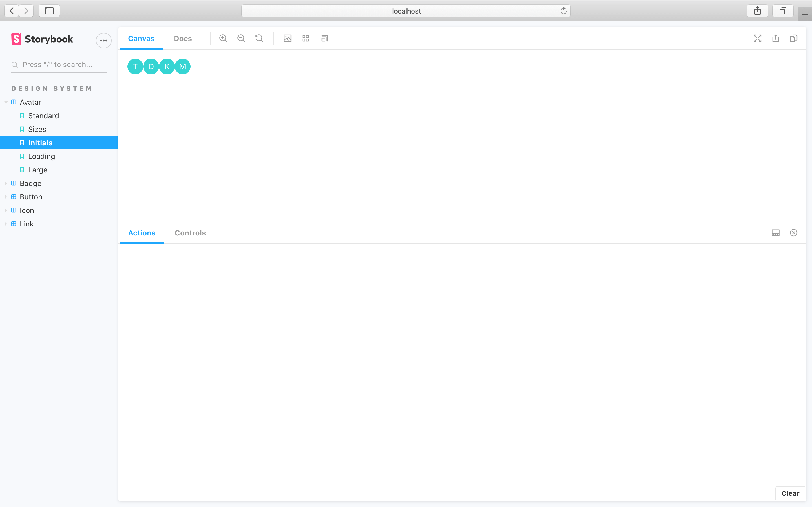Select the Loading story under Avatar

tap(41, 156)
